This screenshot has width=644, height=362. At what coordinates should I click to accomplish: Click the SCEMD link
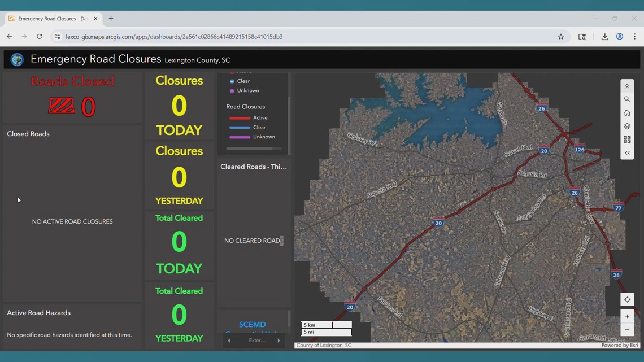(252, 325)
